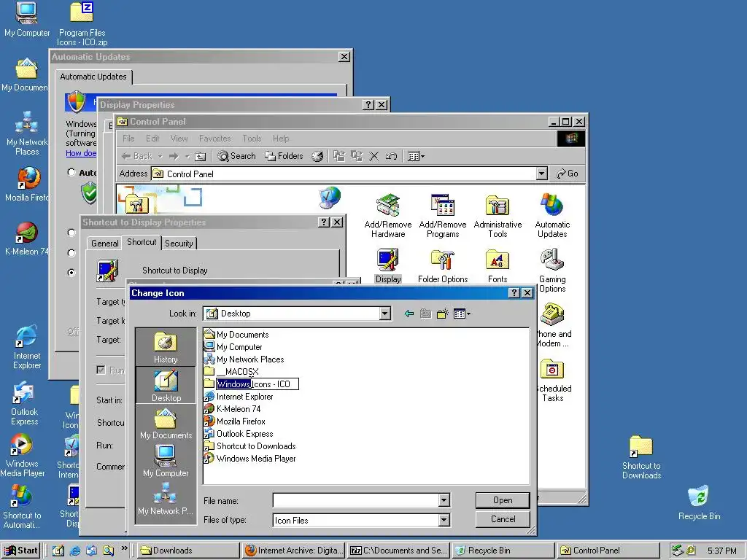Select Recycle Bin desktop icon
The width and height of the screenshot is (747, 560).
point(699,502)
